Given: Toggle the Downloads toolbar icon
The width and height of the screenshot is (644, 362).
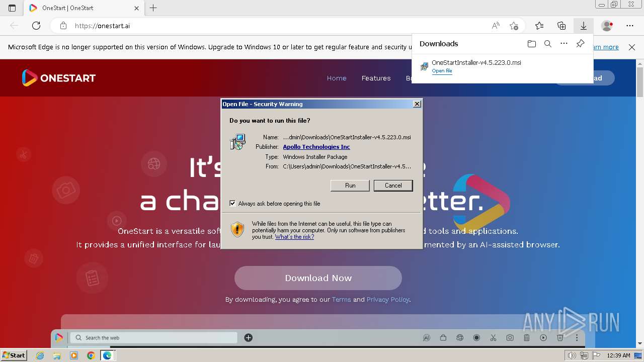Looking at the screenshot, I should [x=584, y=26].
